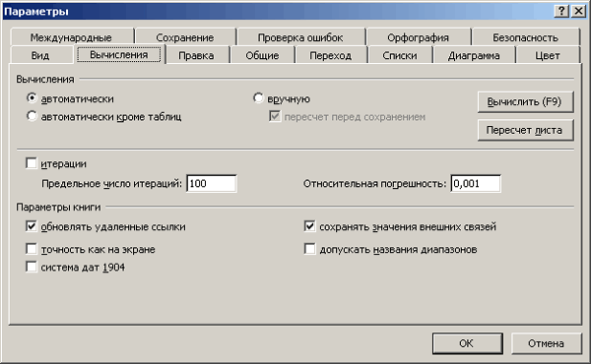Click the 'Вычислить (F9)' button
Screen dimensions: 591x364
coord(525,102)
